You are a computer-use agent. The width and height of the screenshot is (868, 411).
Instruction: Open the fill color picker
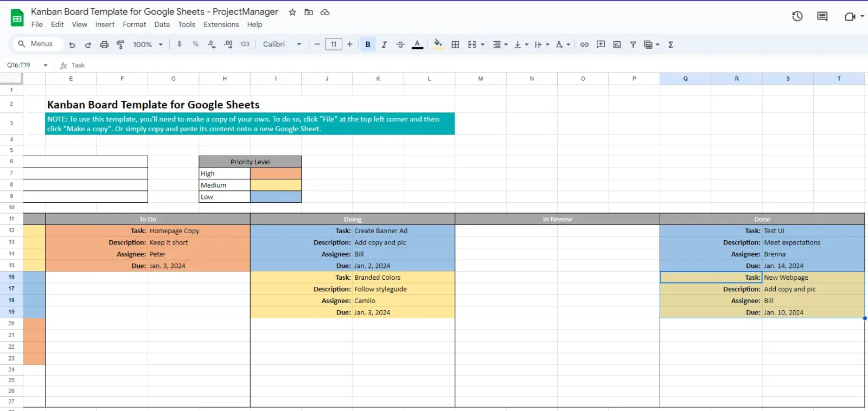[x=438, y=44]
